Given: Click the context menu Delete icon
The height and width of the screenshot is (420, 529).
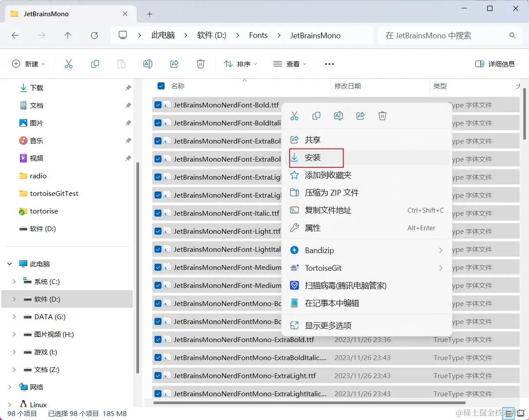Looking at the screenshot, I should pyautogui.click(x=382, y=116).
